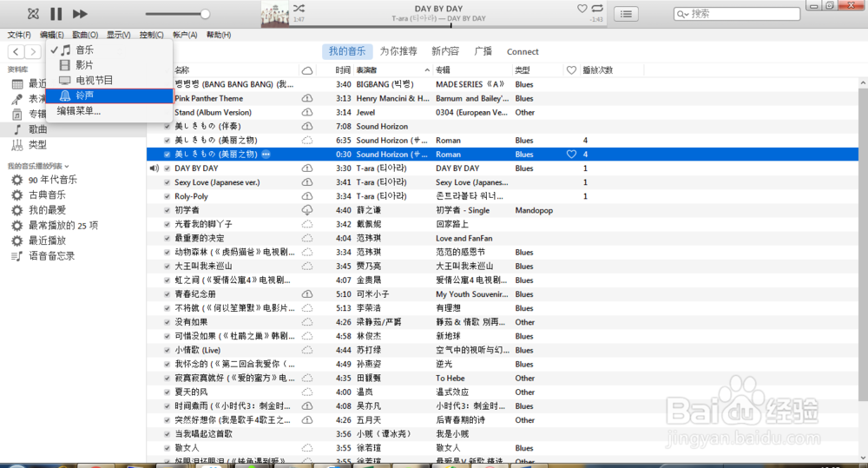
Task: Toggle the repeat icon
Action: pyautogui.click(x=597, y=9)
